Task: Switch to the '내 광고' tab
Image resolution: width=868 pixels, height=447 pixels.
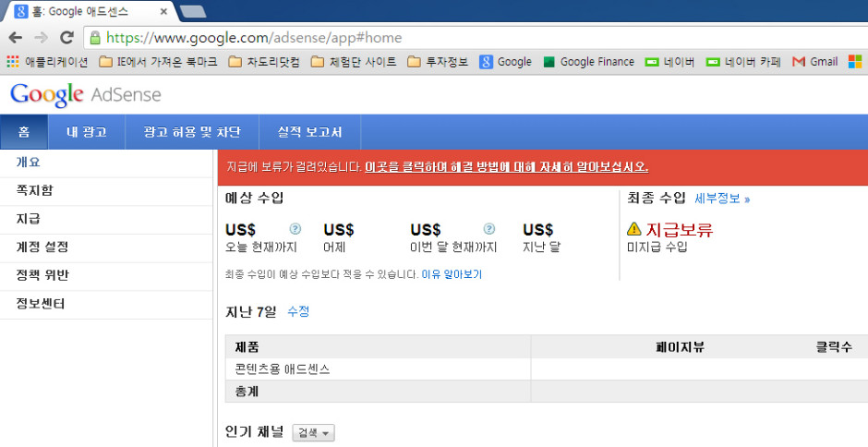Action: click(x=87, y=132)
